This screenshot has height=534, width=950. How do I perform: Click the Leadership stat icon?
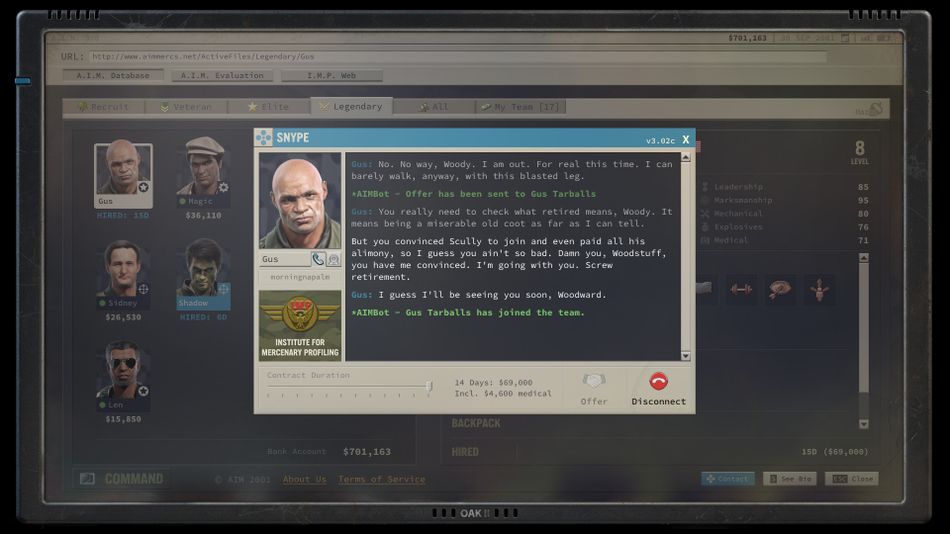pyautogui.click(x=705, y=187)
